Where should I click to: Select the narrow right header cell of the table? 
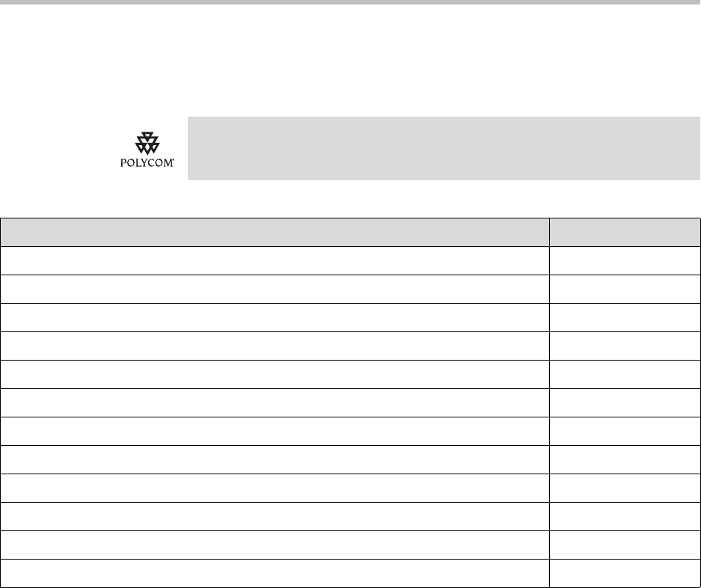pos(625,232)
